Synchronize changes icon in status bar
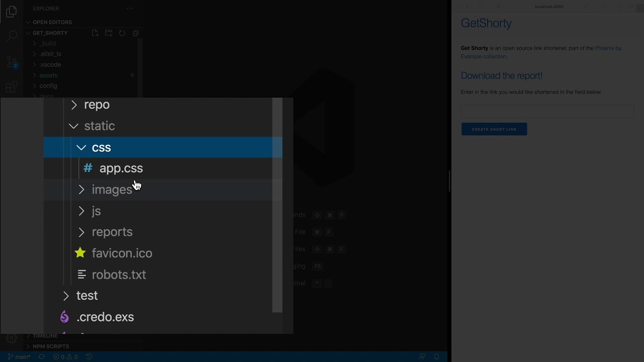Screen dimensions: 644x362 [x=42, y=357]
